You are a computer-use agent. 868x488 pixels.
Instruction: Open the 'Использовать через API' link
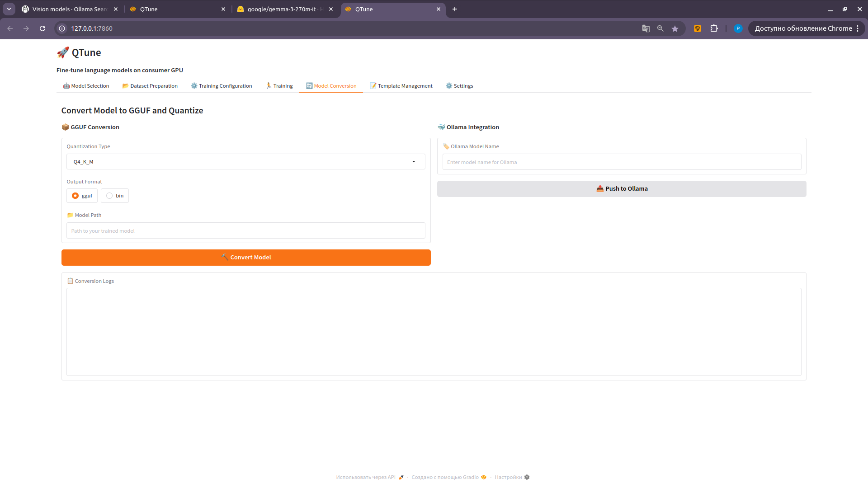click(370, 477)
